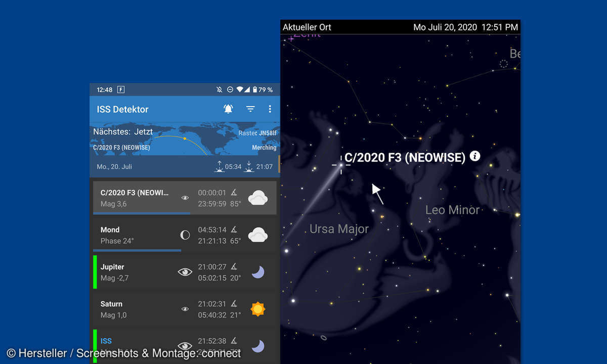Tap the eye icon in the C/2020 F3 row
This screenshot has width=607, height=364.
pos(185,198)
